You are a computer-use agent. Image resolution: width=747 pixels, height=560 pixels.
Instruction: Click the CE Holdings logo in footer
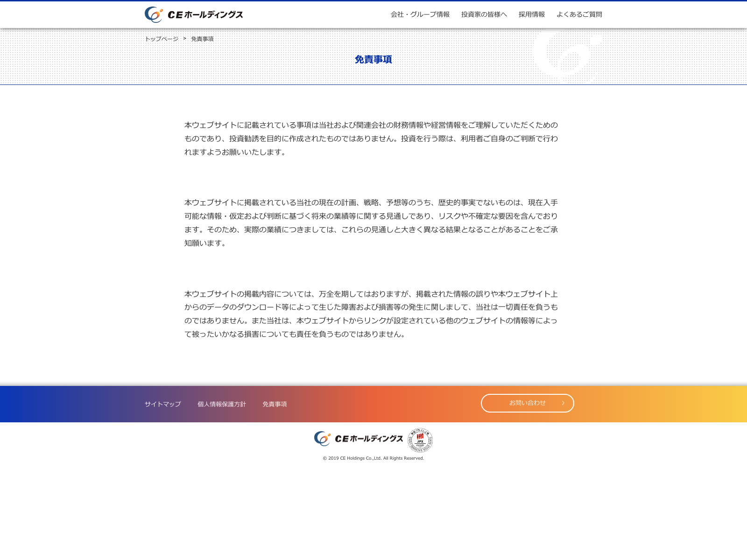[358, 439]
